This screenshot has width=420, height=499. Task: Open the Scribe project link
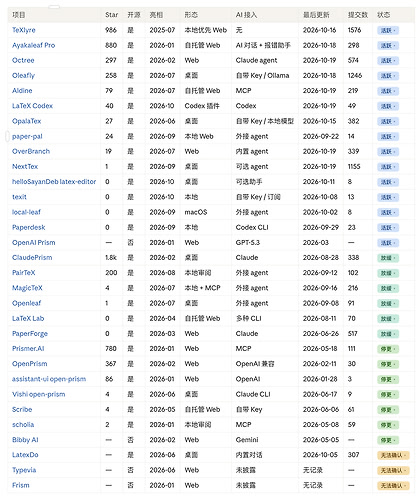(22, 409)
